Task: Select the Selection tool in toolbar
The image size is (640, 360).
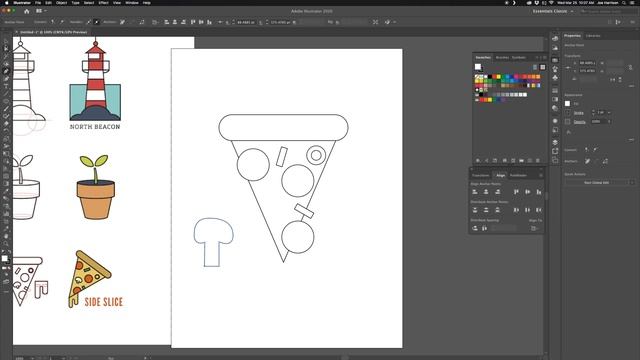Action: point(6,41)
